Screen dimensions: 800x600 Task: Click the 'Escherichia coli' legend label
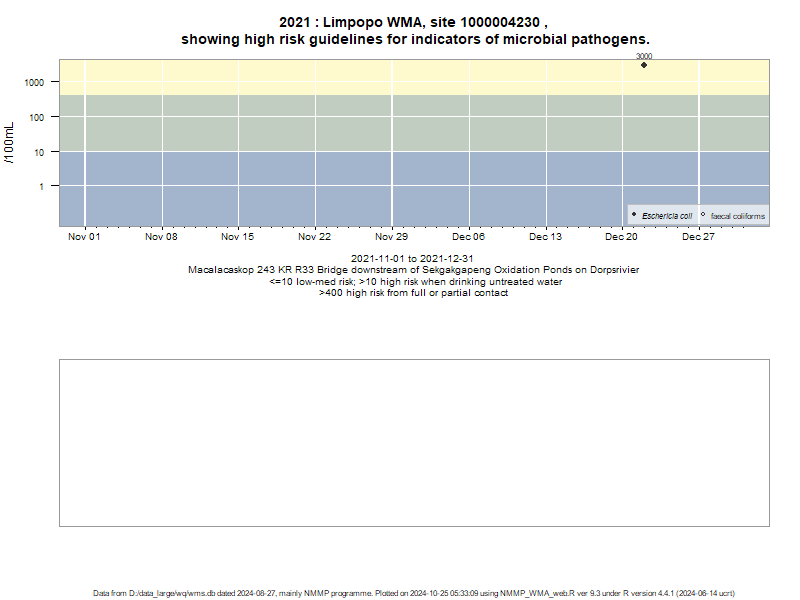tap(667, 216)
